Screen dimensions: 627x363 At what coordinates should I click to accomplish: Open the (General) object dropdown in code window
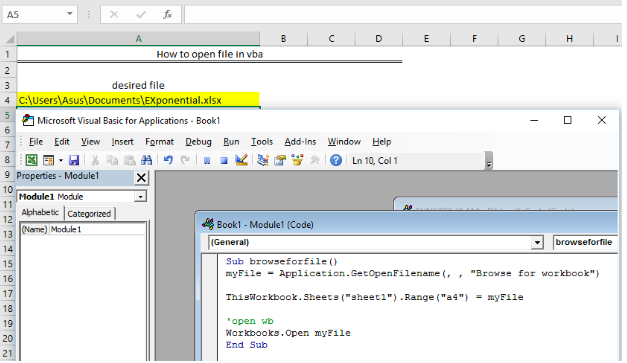tap(537, 242)
